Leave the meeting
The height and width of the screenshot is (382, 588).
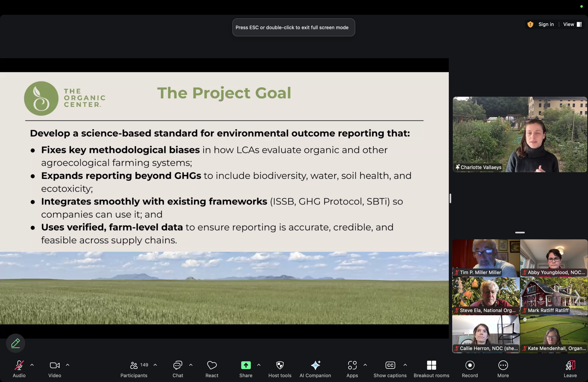(570, 365)
